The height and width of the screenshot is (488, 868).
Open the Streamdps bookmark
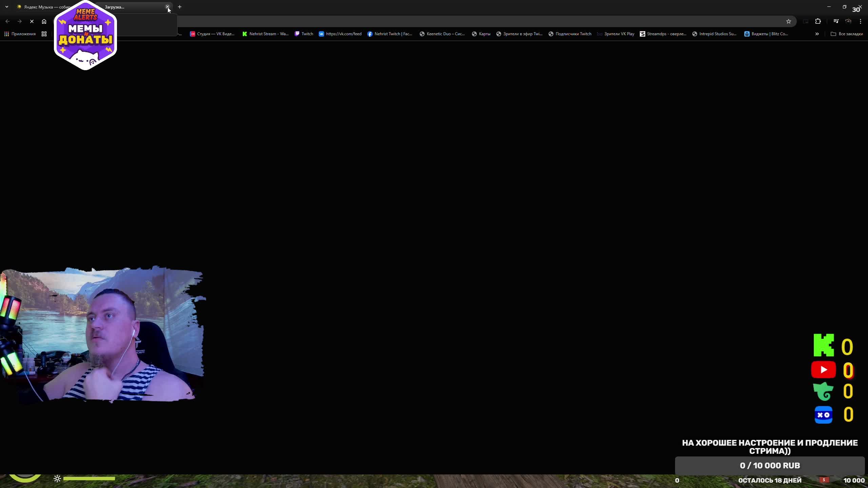tap(663, 34)
